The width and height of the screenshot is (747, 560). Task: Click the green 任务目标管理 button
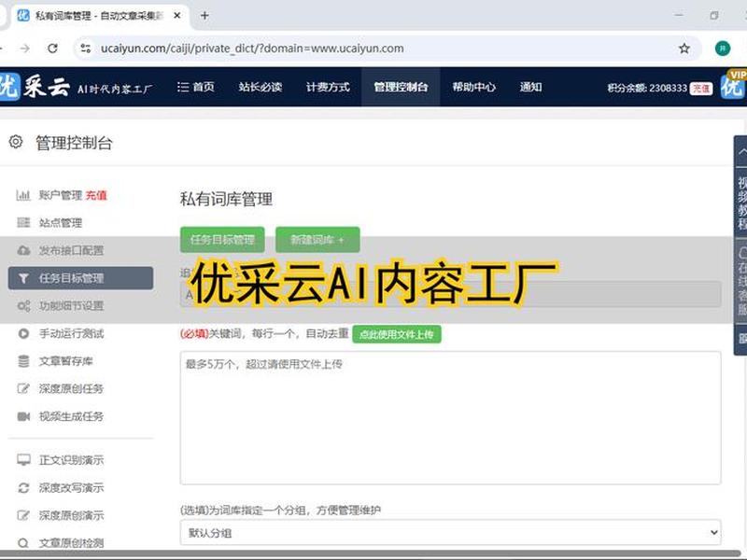pos(222,240)
